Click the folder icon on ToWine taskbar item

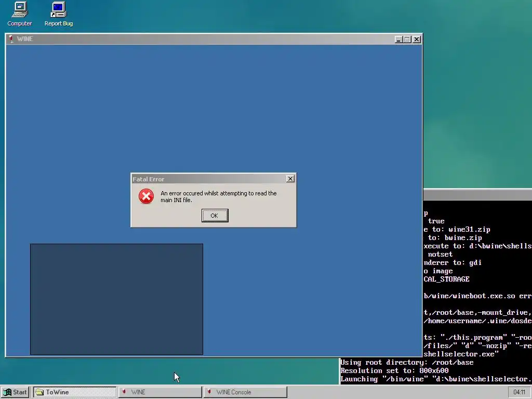39,392
